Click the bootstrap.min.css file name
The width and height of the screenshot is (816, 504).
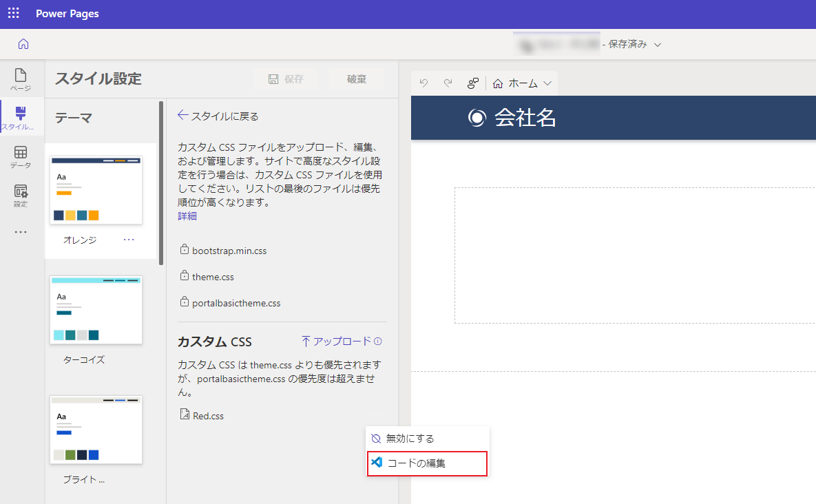(x=229, y=251)
